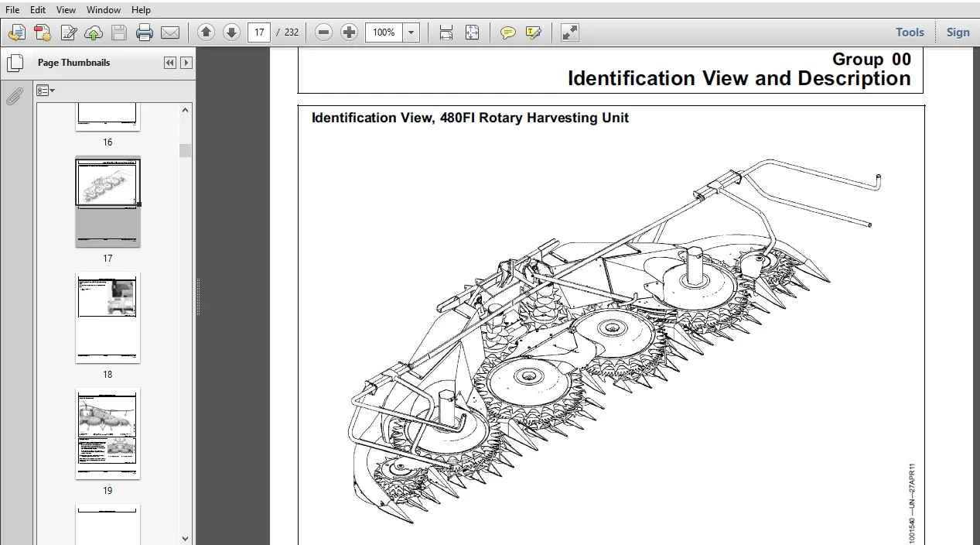Click the Fit width scrolling icon
Viewport: 980px width, 545px height.
[x=446, y=33]
